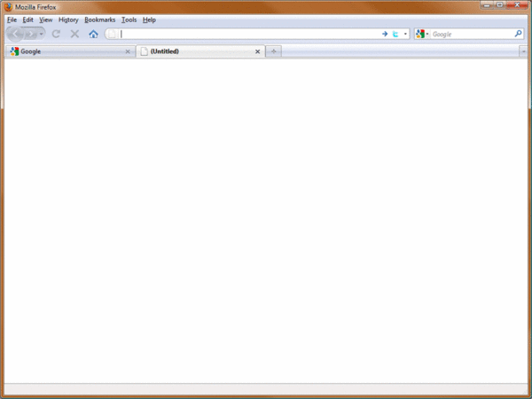Click the Forward navigation arrow
Screen dimensions: 532x399
(x=31, y=34)
